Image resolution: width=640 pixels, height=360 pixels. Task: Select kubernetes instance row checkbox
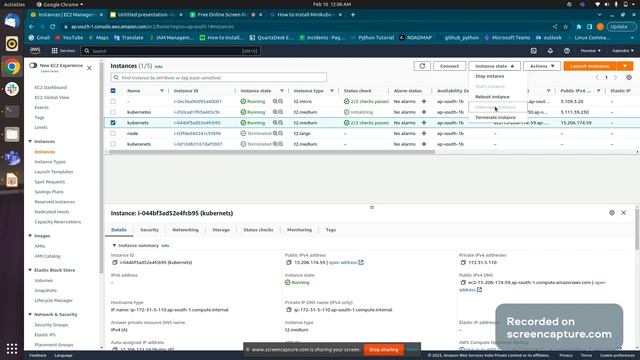113,112
